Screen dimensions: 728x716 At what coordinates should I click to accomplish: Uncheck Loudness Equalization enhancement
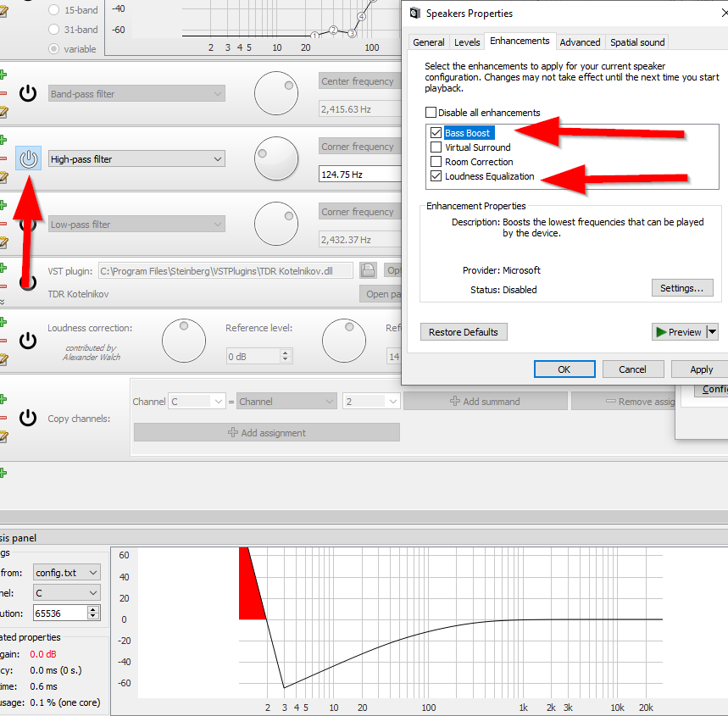point(436,176)
